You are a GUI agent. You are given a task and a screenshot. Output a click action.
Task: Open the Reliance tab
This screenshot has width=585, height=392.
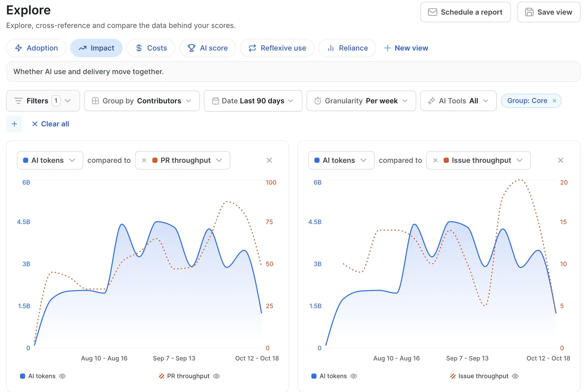(347, 48)
